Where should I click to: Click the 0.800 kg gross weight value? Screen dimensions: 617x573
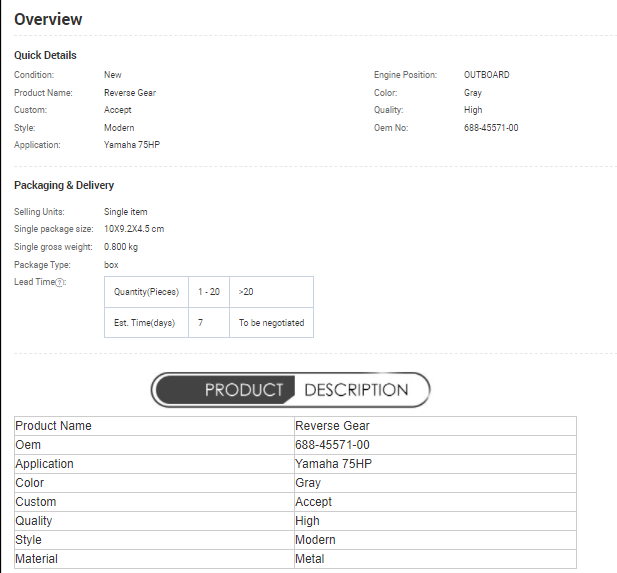pyautogui.click(x=121, y=247)
